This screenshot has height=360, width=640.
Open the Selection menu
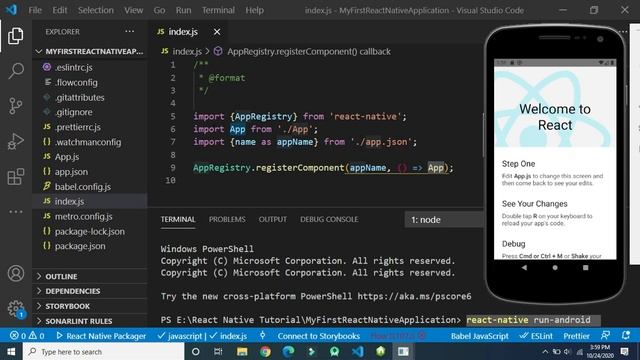pos(96,10)
